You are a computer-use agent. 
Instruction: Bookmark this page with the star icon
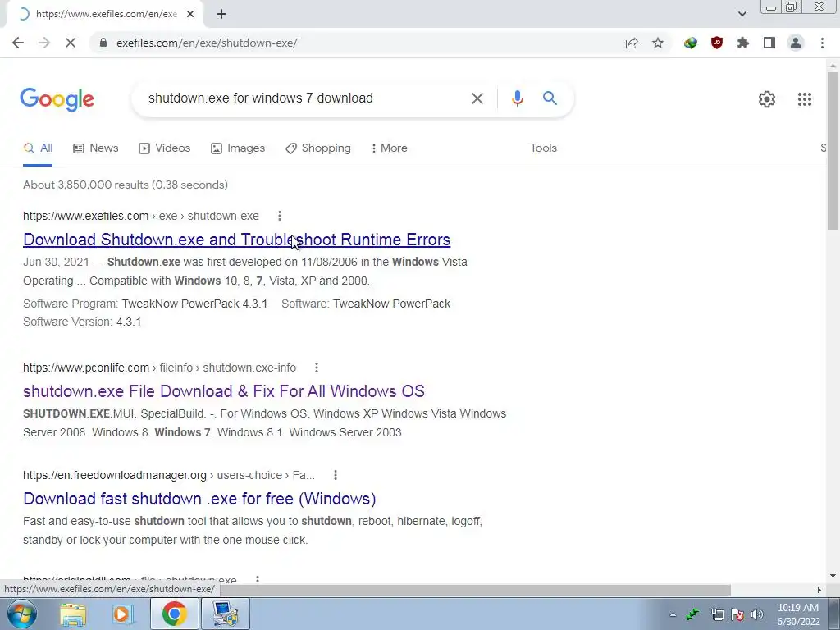point(658,43)
